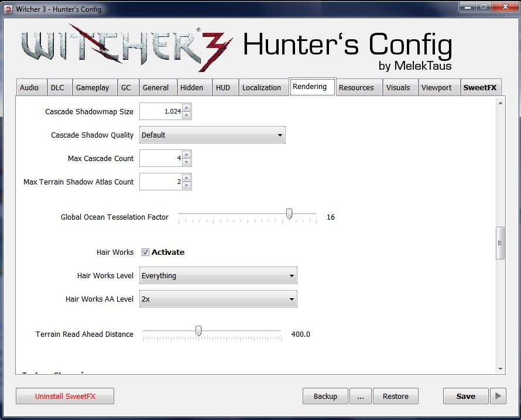
Task: Click the Restore button
Action: point(395,396)
